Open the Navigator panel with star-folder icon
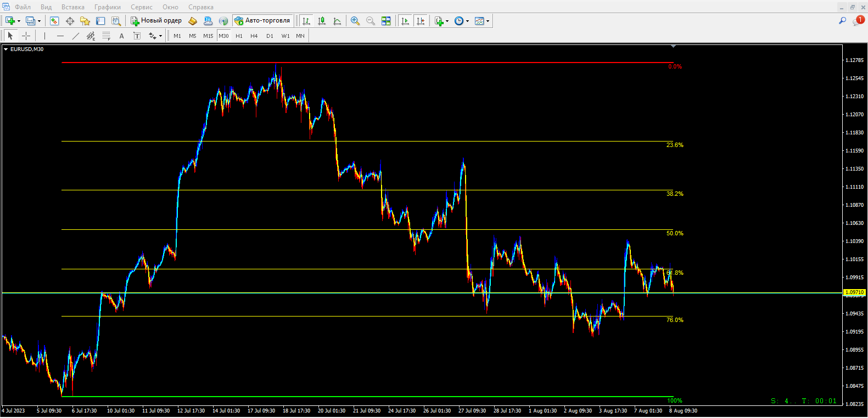Image resolution: width=868 pixels, height=418 pixels. click(85, 21)
